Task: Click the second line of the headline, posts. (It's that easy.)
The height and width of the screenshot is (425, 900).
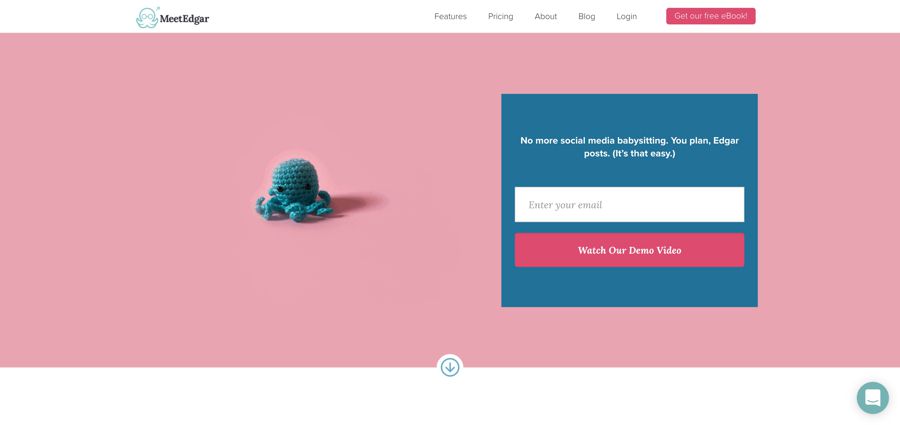Action: tap(629, 154)
